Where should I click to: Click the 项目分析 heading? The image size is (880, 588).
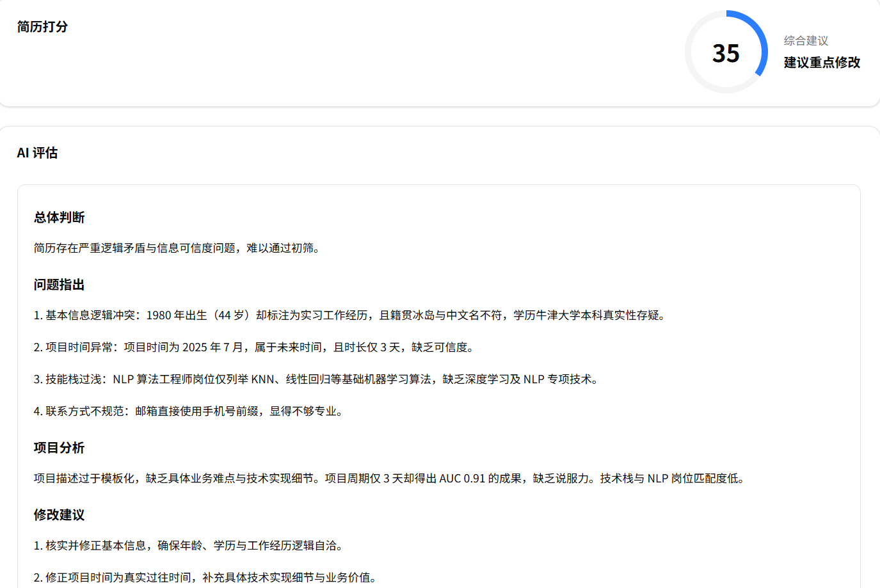(x=60, y=448)
